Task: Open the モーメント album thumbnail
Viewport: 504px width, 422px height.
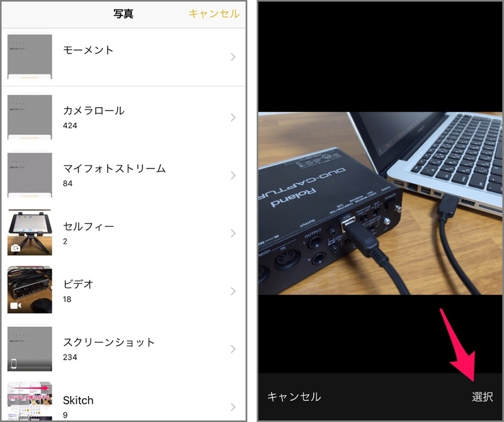Action: tap(30, 57)
